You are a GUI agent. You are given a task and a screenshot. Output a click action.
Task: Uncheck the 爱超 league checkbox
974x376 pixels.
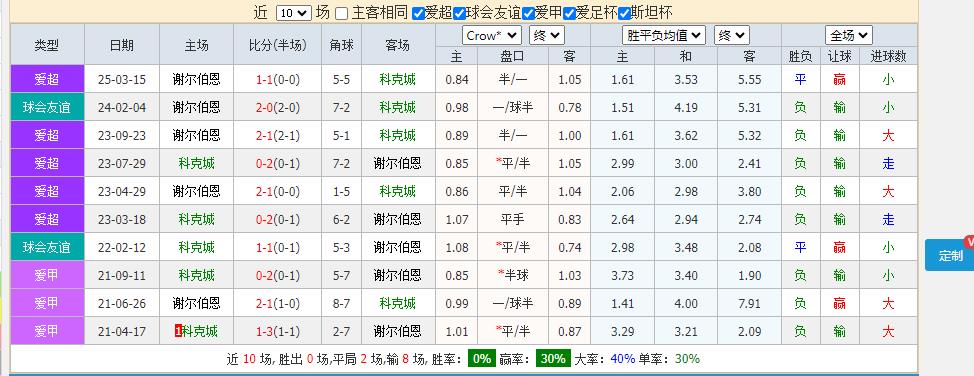pos(419,13)
